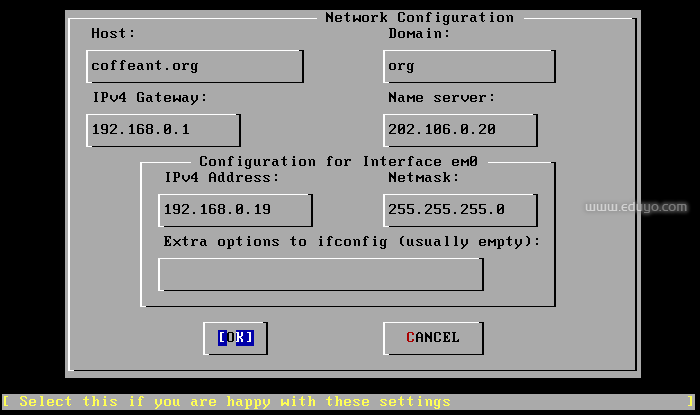Image resolution: width=700 pixels, height=415 pixels.
Task: Click the Name server field showing 202.106.0.20
Action: 460,130
